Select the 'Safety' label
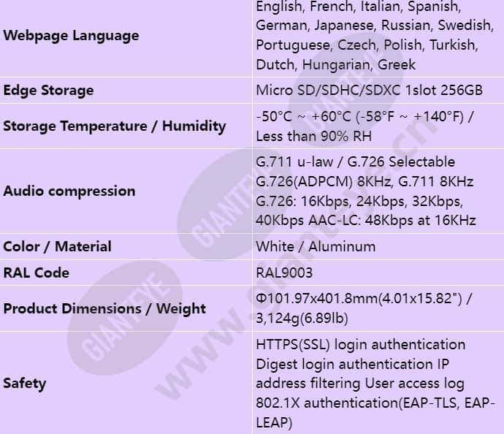 point(25,383)
